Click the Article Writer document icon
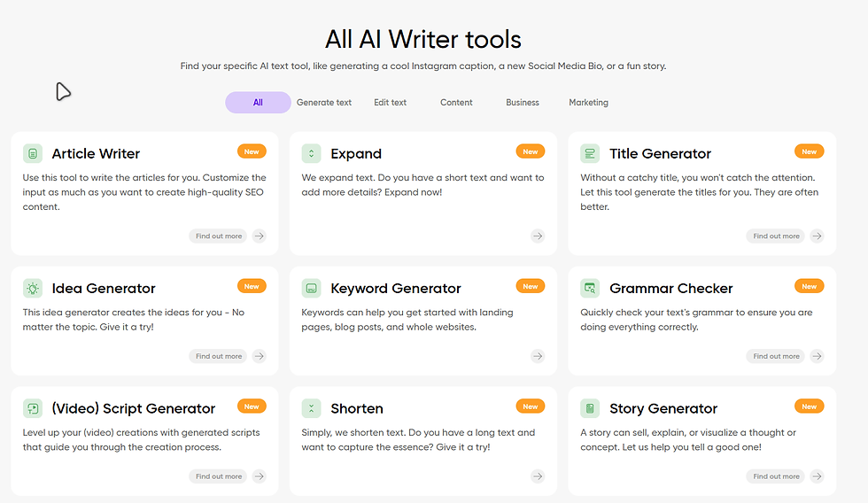Viewport: 868px width, 503px height. (33, 153)
